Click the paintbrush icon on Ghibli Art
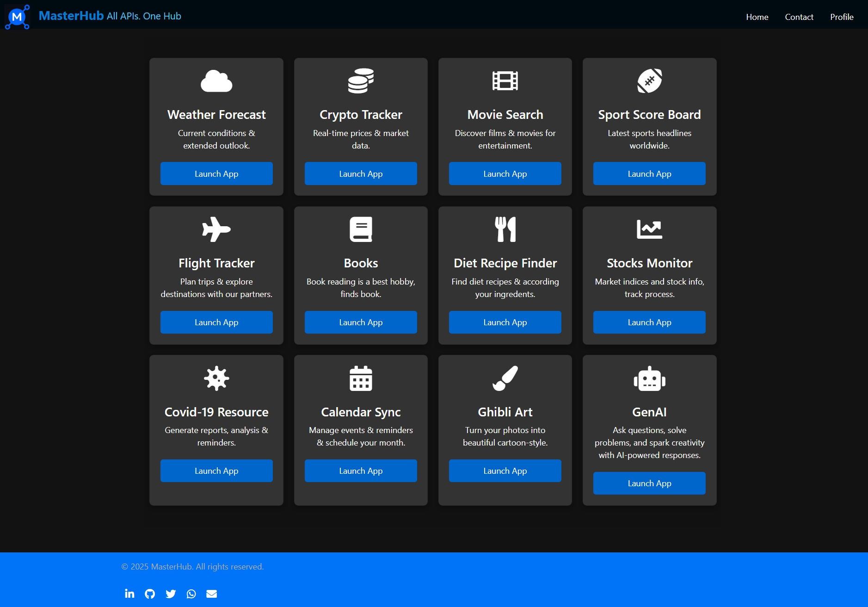This screenshot has height=607, width=868. click(x=505, y=378)
